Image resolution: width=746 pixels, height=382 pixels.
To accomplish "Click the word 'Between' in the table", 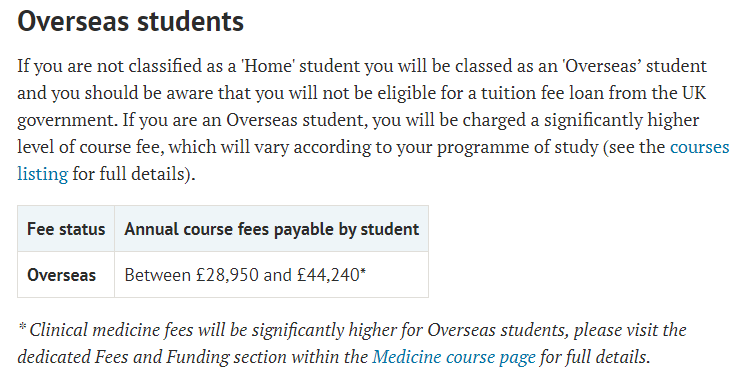I will 157,275.
